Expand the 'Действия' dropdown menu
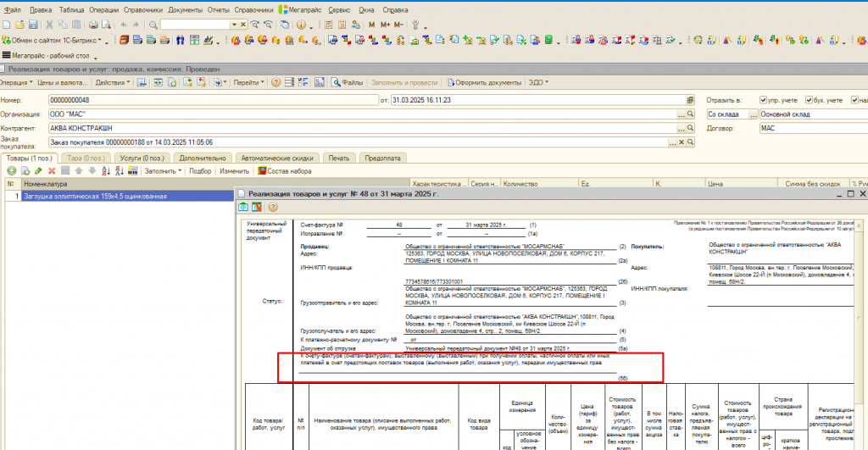This screenshot has width=868, height=450. 113,82
